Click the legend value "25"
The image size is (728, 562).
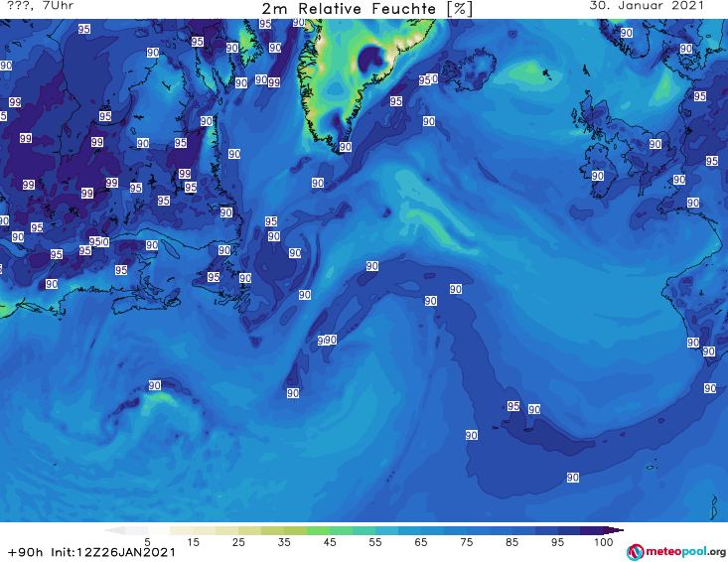pos(238,542)
